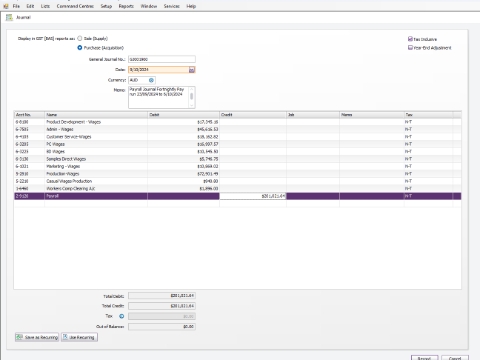Screen dimensions: 480x360
Task: Click the Save as Recurring button
Action: click(37, 337)
